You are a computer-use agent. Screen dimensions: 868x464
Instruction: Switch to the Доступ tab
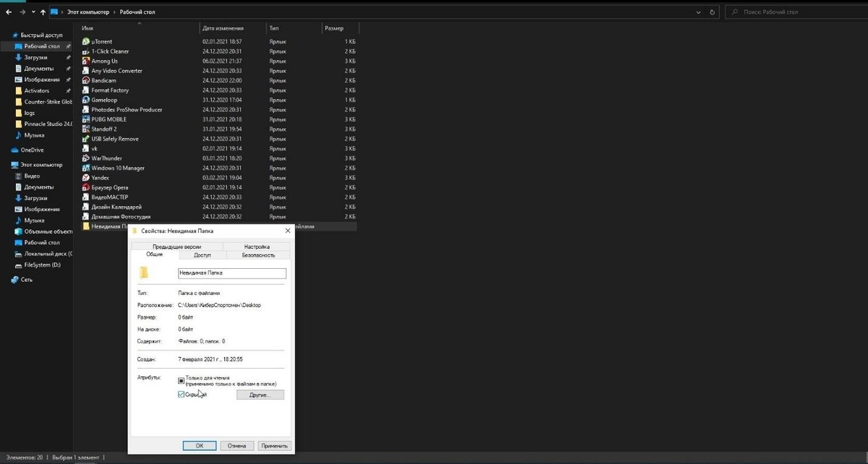203,255
